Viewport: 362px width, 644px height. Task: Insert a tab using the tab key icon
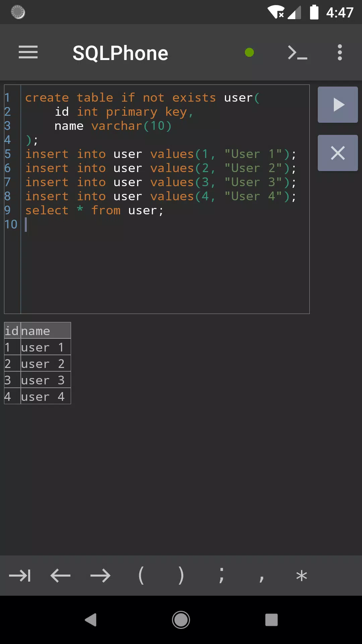tap(20, 576)
